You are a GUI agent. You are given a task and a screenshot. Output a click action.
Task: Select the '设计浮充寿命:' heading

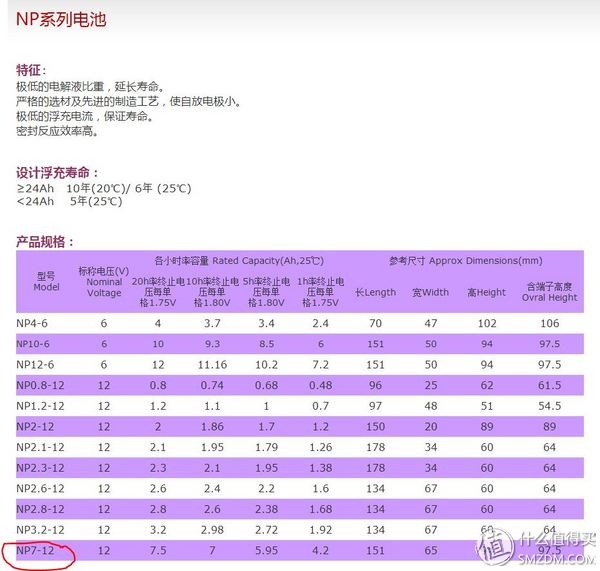click(57, 173)
